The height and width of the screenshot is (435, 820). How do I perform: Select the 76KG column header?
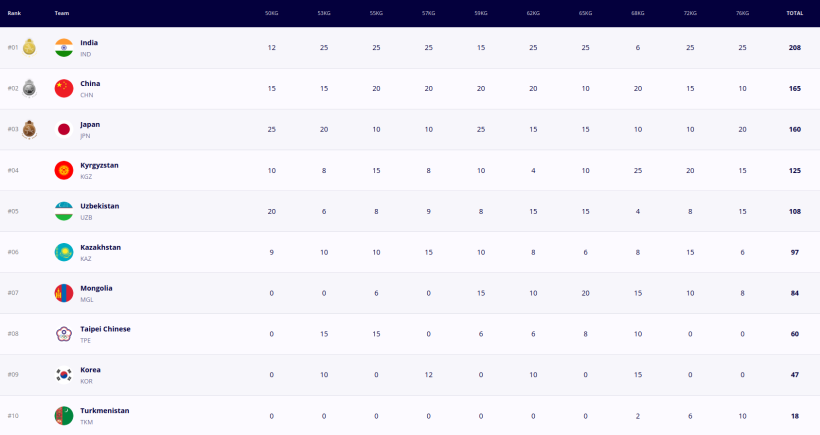[742, 13]
